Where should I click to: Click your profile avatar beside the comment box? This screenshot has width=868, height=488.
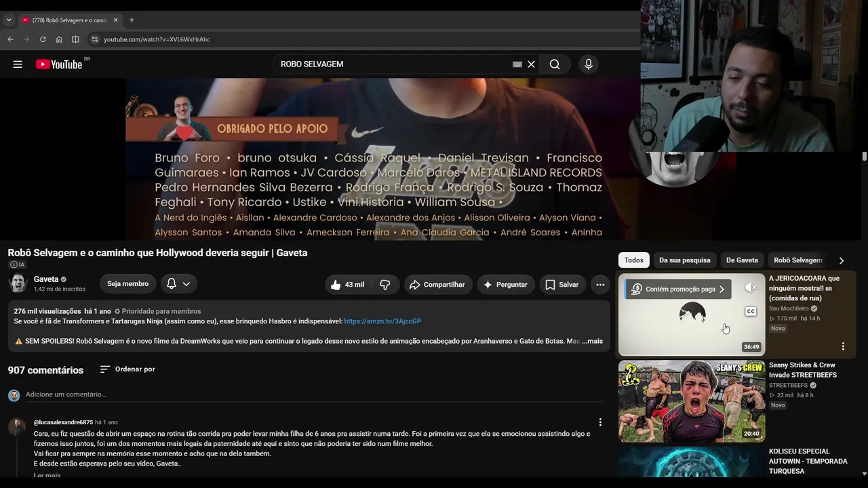pyautogui.click(x=14, y=395)
